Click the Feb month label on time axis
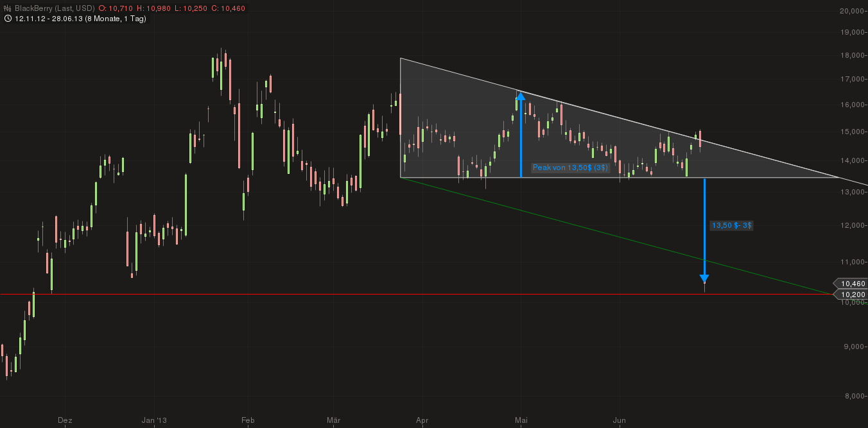This screenshot has width=868, height=428. (x=248, y=420)
